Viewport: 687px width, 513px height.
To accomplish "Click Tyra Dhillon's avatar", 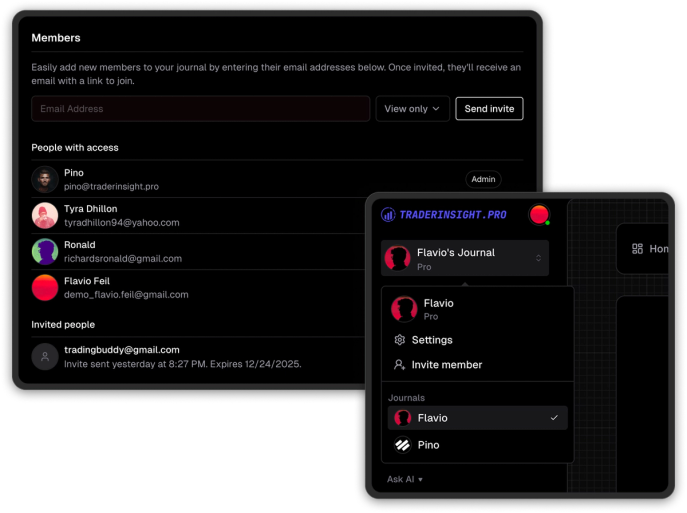I will [x=45, y=216].
